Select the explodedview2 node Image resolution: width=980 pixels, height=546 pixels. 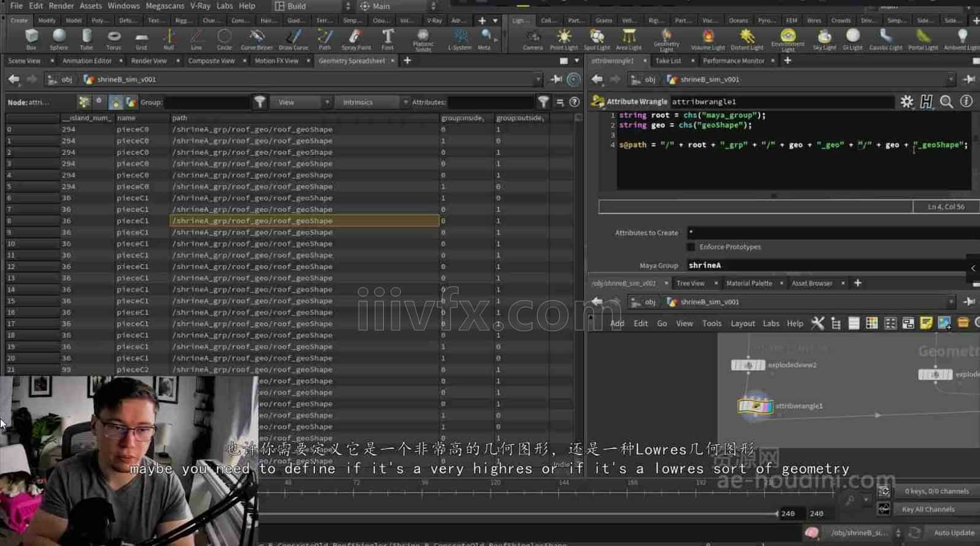click(747, 365)
